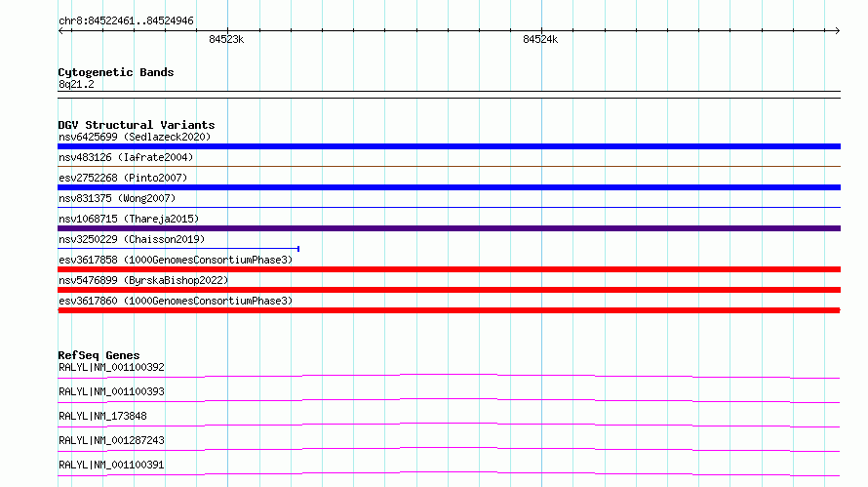Open the nsv483126 (Iafrate2004) variant label
The width and height of the screenshot is (868, 487).
click(126, 157)
